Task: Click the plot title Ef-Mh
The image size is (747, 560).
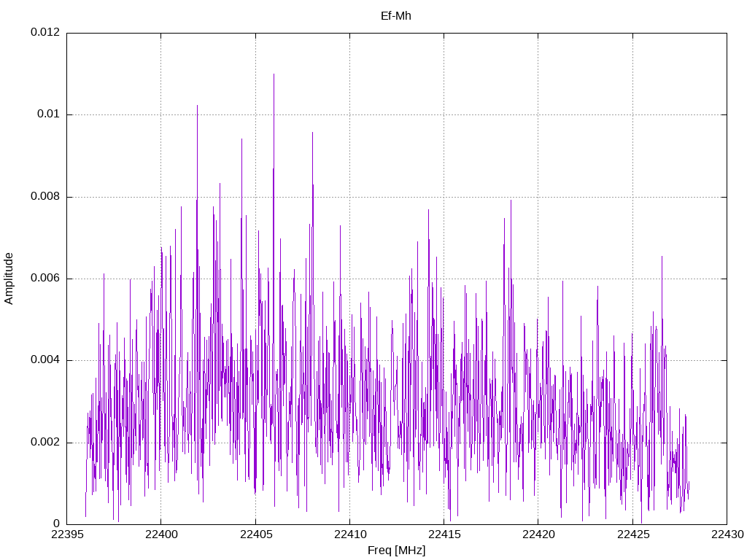Action: click(396, 16)
